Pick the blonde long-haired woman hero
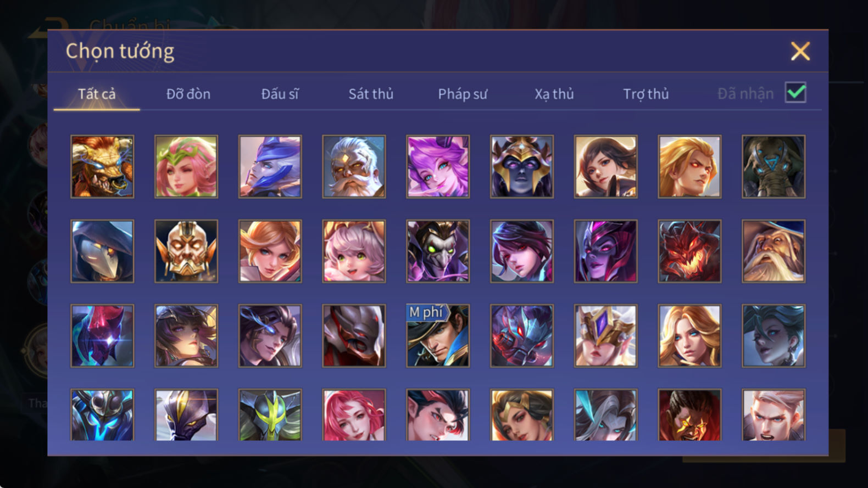Viewport: 868px width, 488px height. click(x=689, y=335)
